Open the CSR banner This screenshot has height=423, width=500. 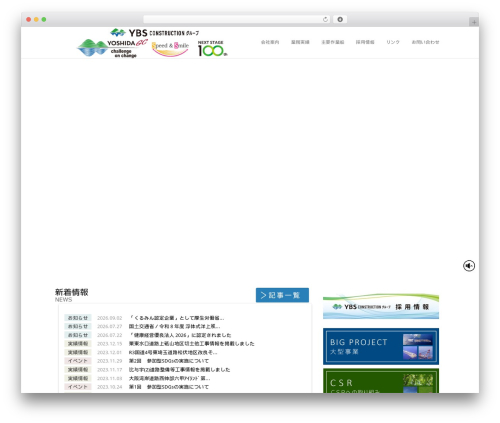click(x=381, y=381)
